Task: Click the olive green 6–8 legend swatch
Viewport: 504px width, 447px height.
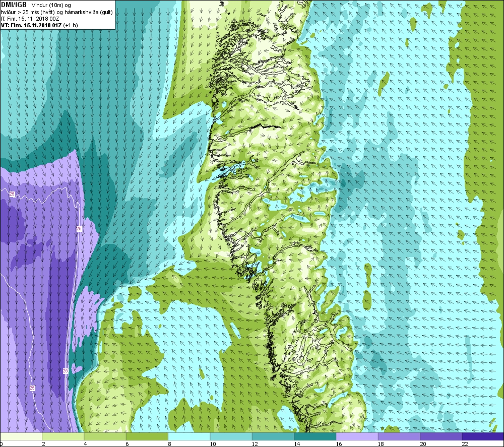Action: click(x=147, y=436)
